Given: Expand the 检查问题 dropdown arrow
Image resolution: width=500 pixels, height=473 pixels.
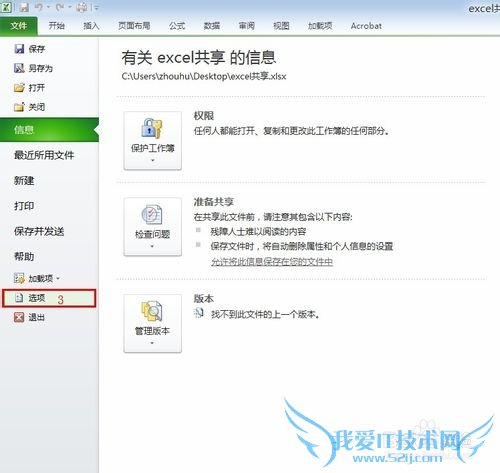Looking at the screenshot, I should pyautogui.click(x=152, y=246).
